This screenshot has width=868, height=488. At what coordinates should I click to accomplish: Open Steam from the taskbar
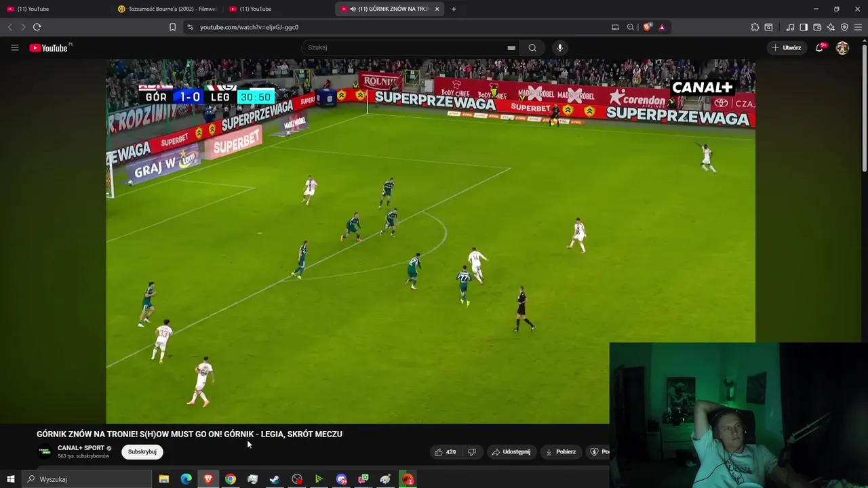click(275, 479)
